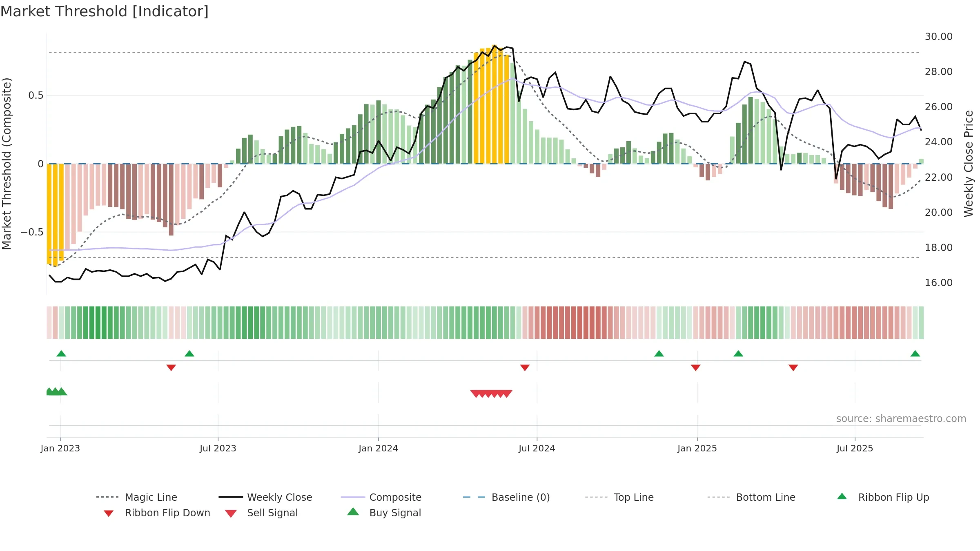The width and height of the screenshot is (980, 551).
Task: Click the Jan 2024 x-axis label
Action: coord(379,448)
